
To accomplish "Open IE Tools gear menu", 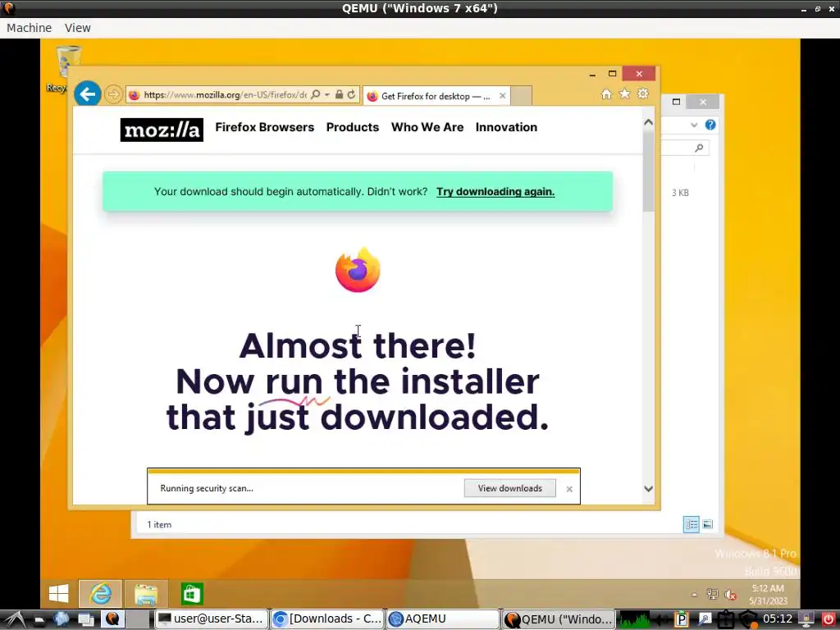I will [x=643, y=94].
